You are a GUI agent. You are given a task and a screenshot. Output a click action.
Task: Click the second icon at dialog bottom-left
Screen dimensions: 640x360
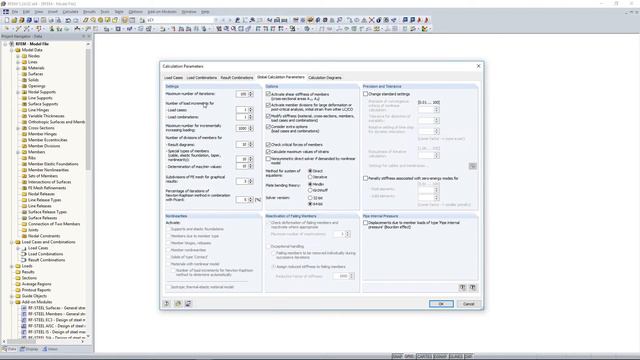tap(178, 304)
